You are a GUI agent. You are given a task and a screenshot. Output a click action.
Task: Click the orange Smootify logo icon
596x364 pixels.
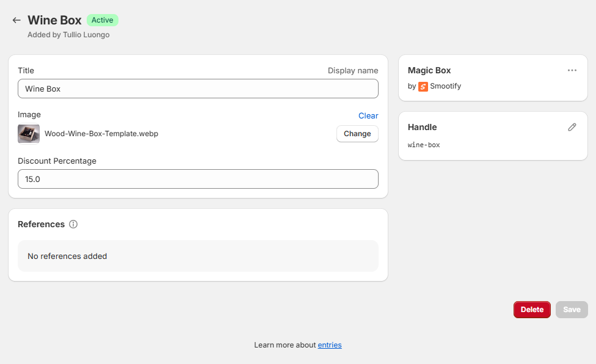(x=423, y=86)
